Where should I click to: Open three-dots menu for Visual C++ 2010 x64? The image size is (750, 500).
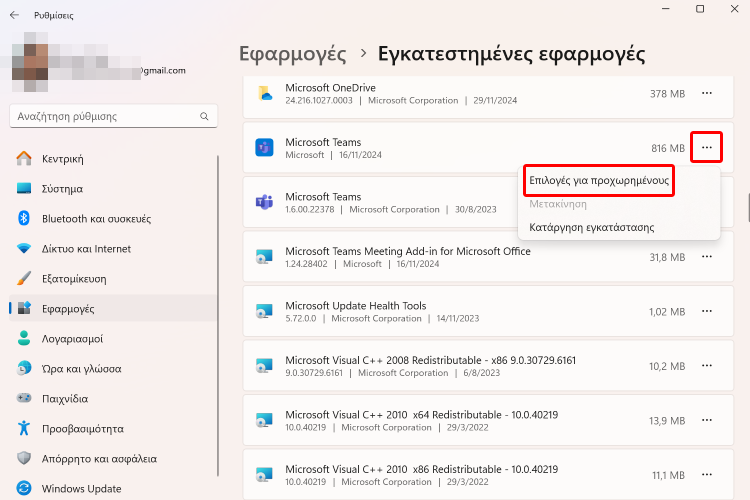click(706, 421)
